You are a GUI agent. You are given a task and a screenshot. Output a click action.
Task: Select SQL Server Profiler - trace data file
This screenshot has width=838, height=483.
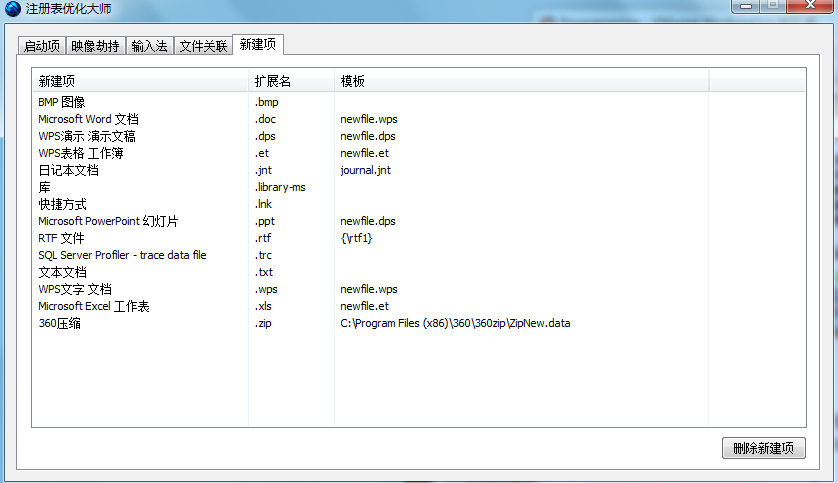pos(122,255)
